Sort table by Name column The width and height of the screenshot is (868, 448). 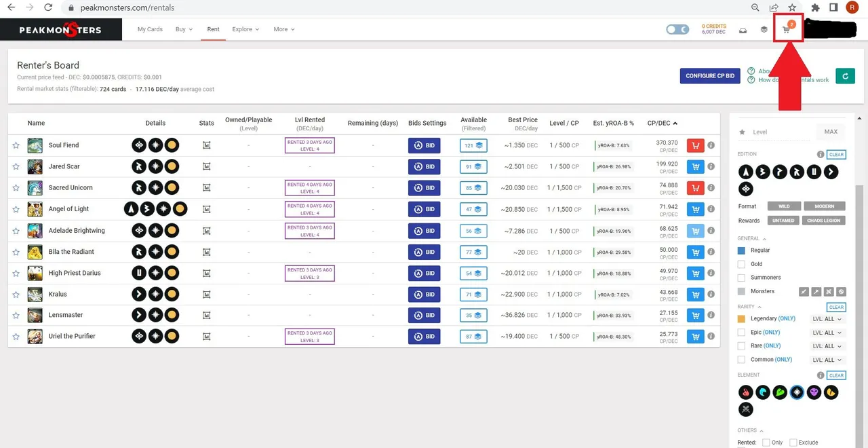click(36, 123)
